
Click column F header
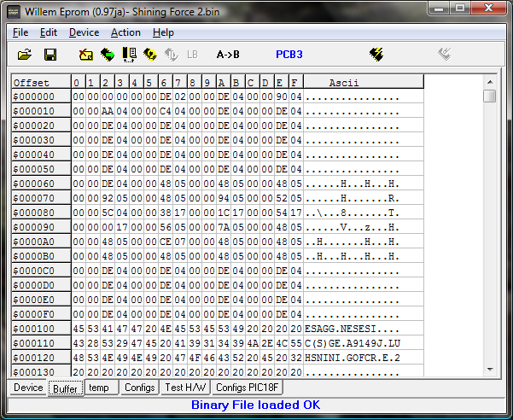click(295, 82)
